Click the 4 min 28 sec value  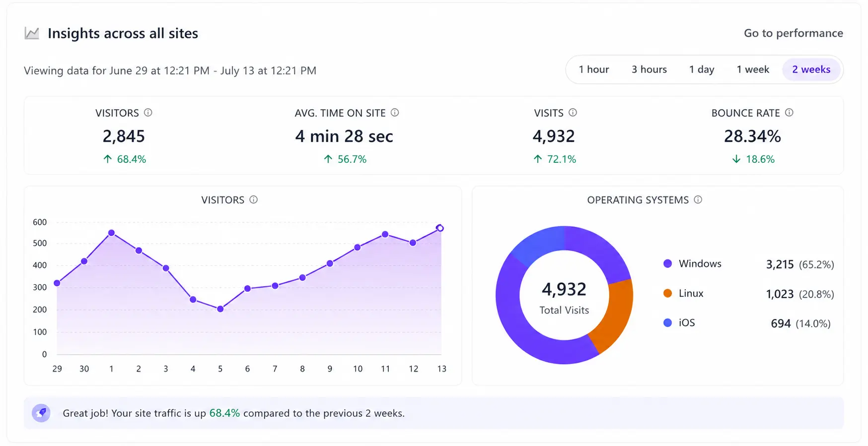pos(344,136)
